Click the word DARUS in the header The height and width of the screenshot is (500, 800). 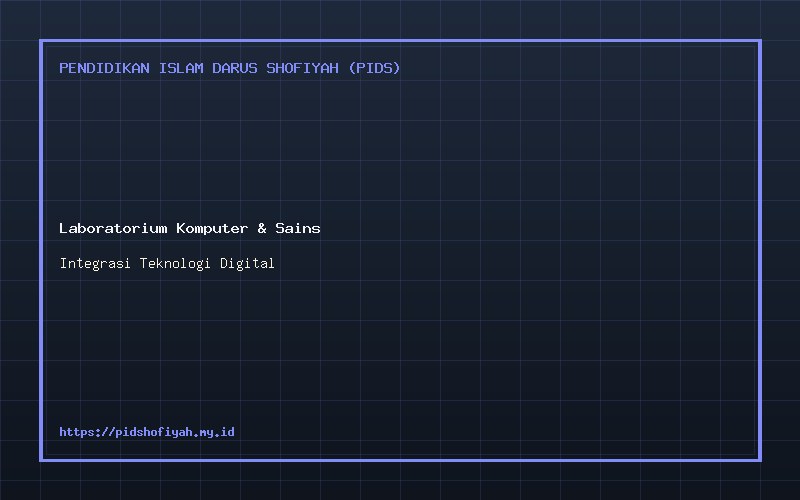pos(235,68)
